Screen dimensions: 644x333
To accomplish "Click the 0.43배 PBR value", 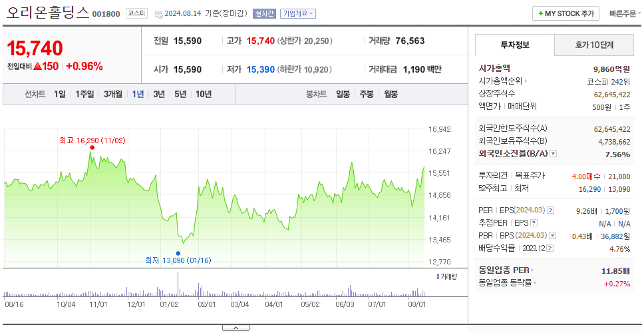I will (582, 236).
